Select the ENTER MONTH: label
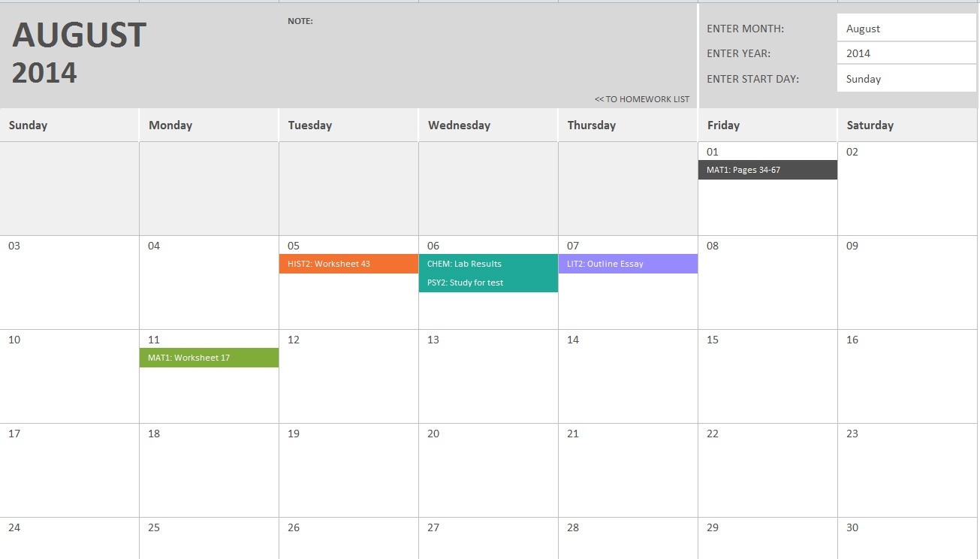This screenshot has height=559, width=980. pos(745,29)
